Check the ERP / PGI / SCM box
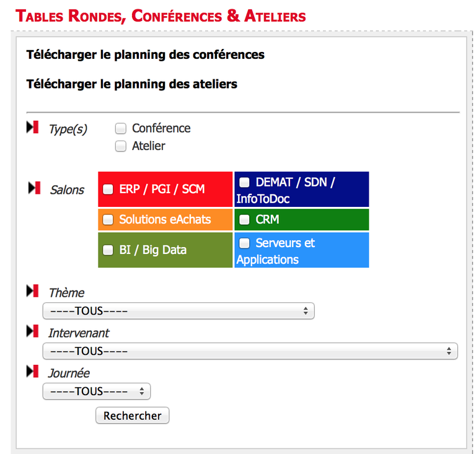 click(x=108, y=190)
